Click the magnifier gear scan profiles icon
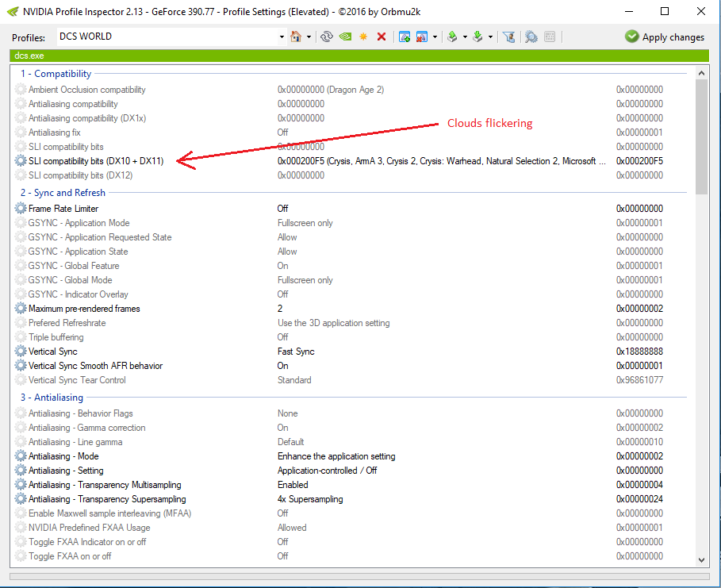Image resolution: width=721 pixels, height=588 pixels. click(531, 37)
